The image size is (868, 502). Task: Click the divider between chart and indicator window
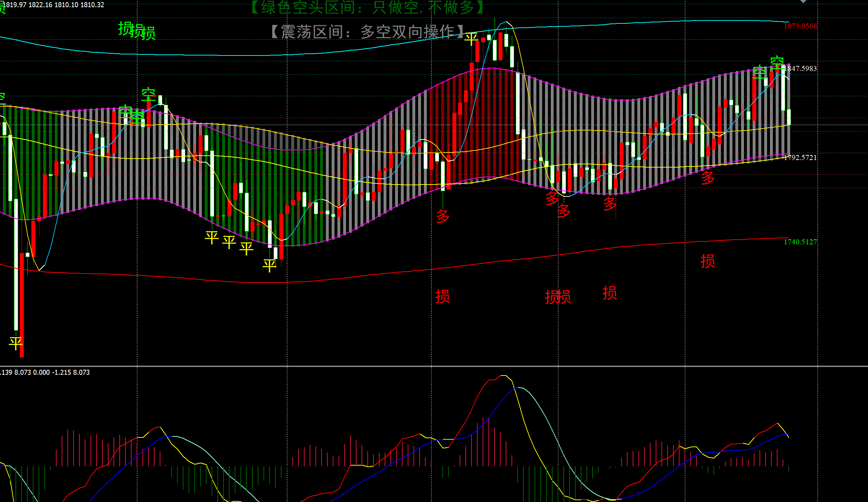click(433, 366)
